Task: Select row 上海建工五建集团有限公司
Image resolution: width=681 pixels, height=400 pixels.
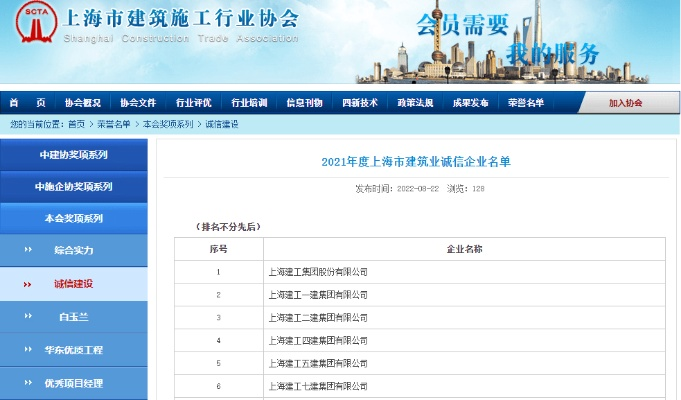Action: (420, 363)
